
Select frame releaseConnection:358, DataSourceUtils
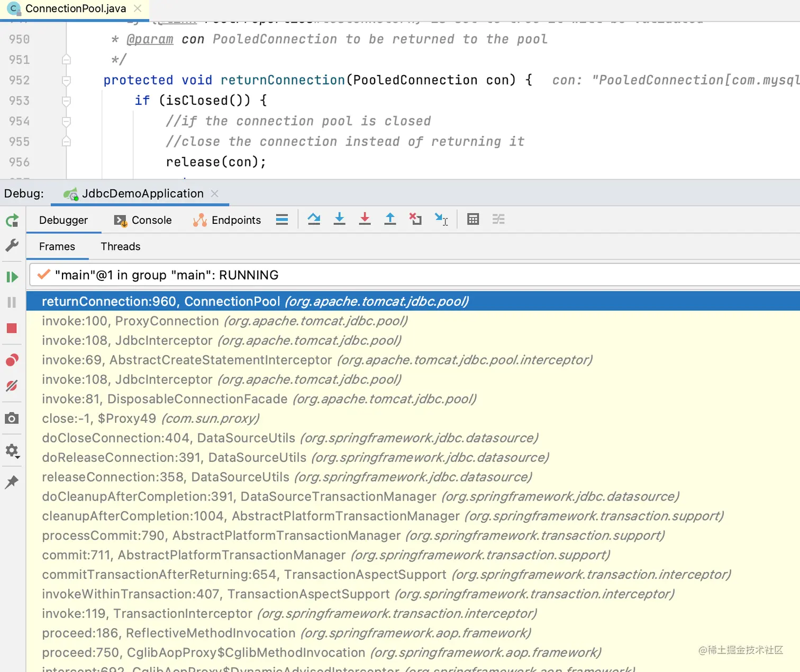pos(413,477)
